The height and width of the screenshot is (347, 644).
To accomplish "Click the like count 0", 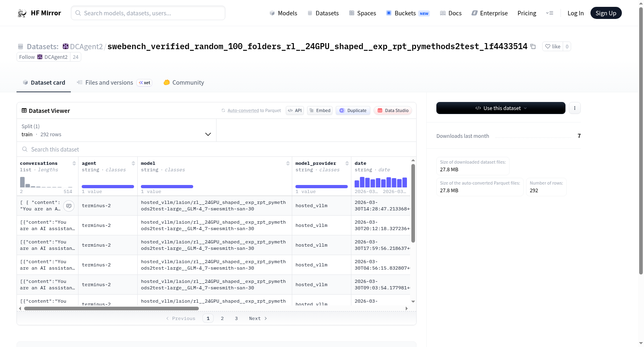I will pos(567,46).
